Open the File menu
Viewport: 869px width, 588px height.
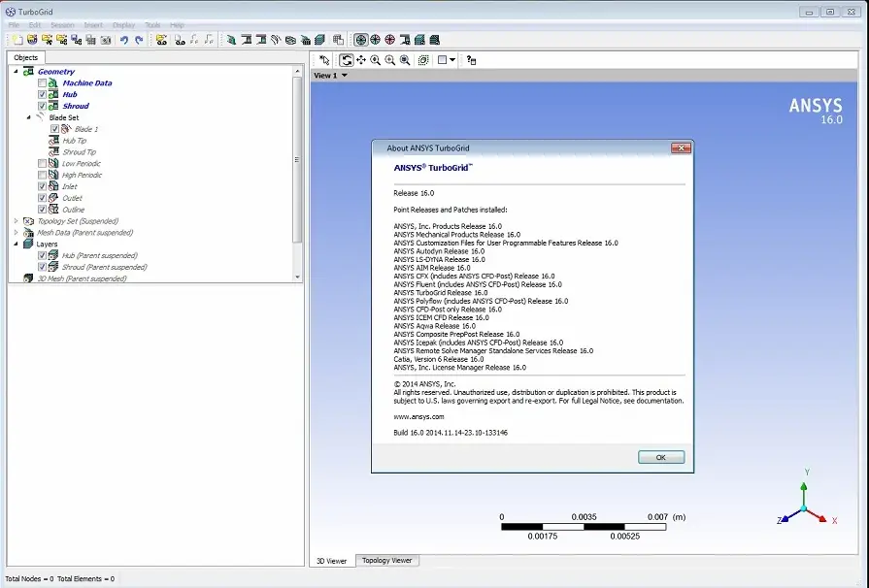[x=14, y=25]
